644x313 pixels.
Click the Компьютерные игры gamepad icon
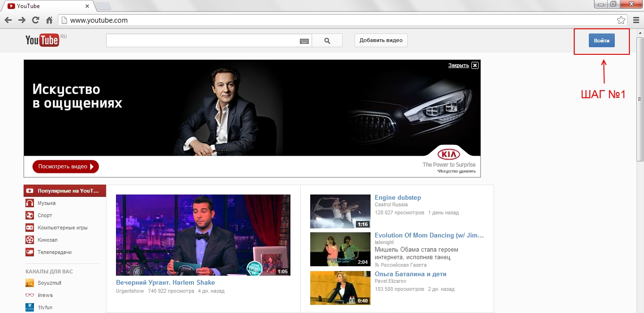pyautogui.click(x=30, y=228)
